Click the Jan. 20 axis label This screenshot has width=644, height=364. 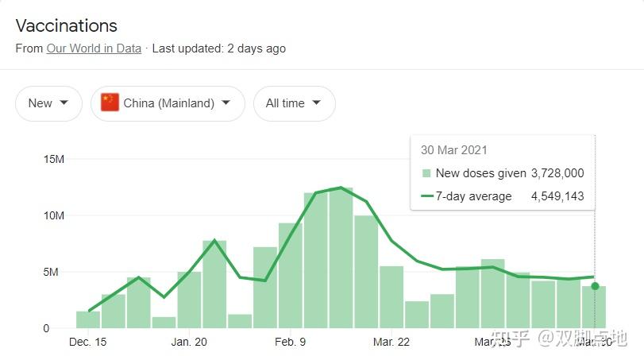click(x=189, y=342)
